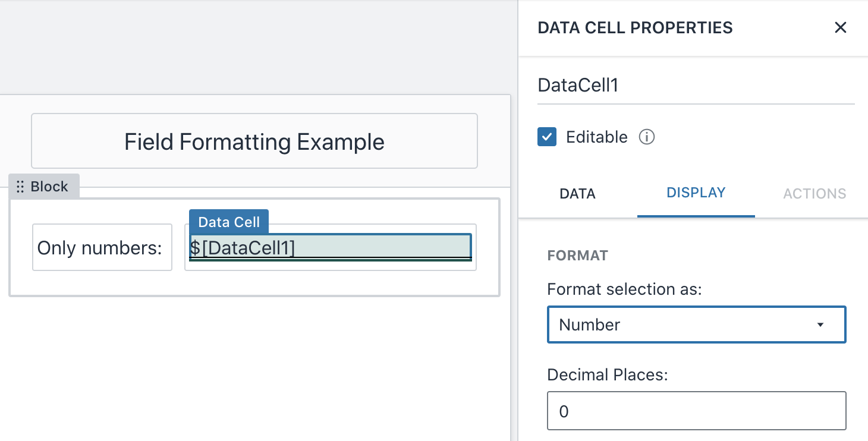Click the Only numbers label cell
Viewport: 868px width, 441px height.
(x=102, y=247)
